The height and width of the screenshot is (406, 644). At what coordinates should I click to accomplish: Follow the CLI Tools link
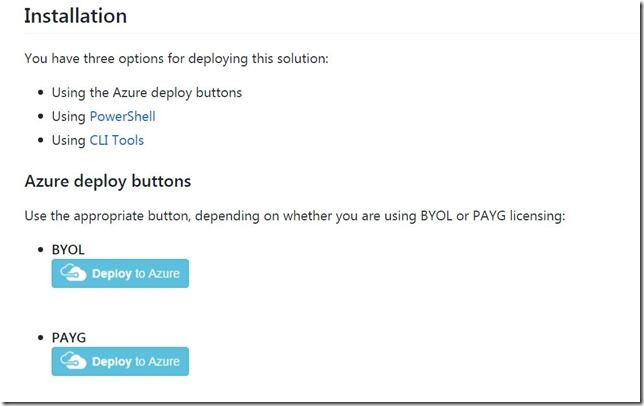click(116, 140)
